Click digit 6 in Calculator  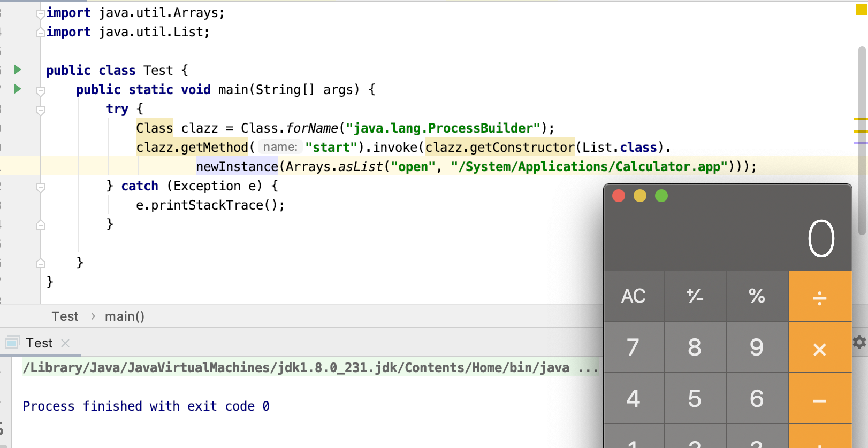point(757,399)
